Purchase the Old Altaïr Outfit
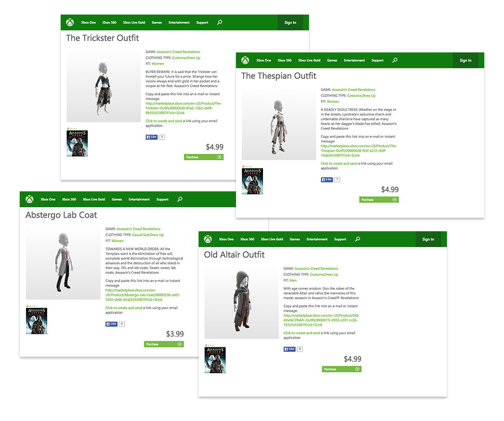This screenshot has height=421, width=504. click(x=342, y=369)
